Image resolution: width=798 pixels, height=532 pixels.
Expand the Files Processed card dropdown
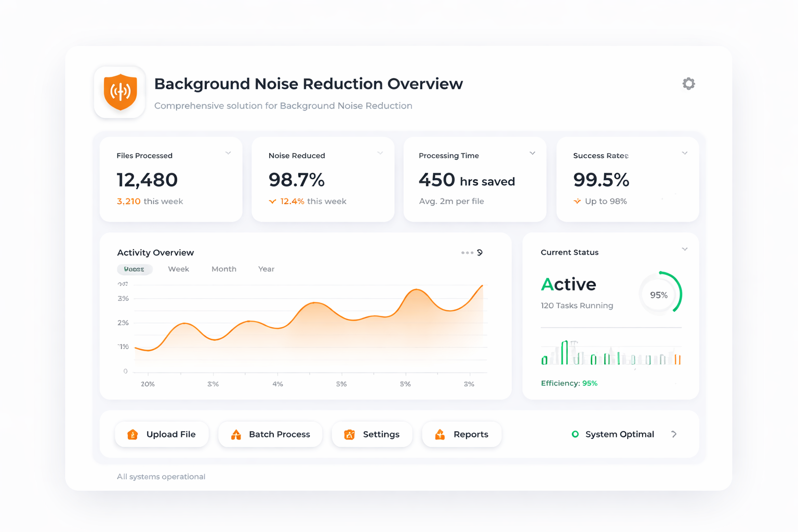[x=228, y=153]
